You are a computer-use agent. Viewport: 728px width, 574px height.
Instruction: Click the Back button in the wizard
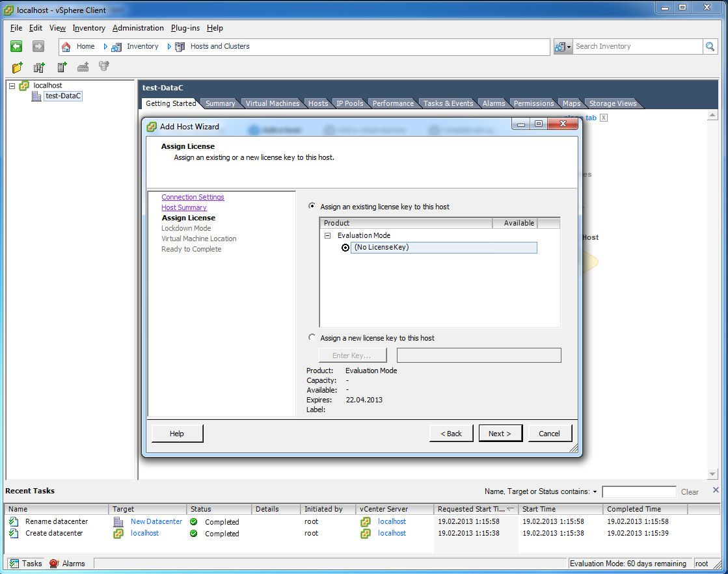(x=451, y=434)
